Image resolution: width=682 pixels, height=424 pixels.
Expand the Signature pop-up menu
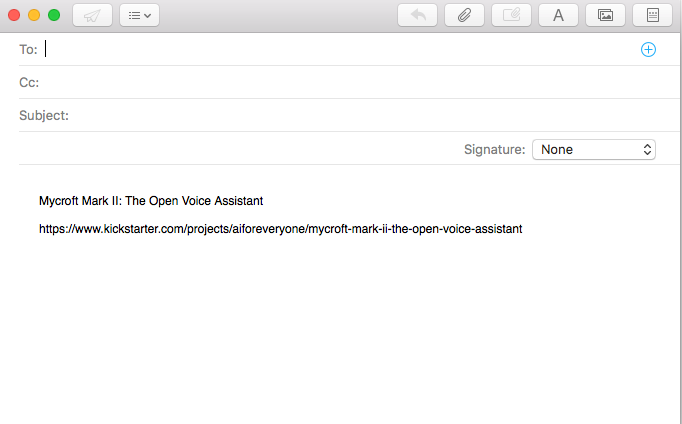coord(594,149)
